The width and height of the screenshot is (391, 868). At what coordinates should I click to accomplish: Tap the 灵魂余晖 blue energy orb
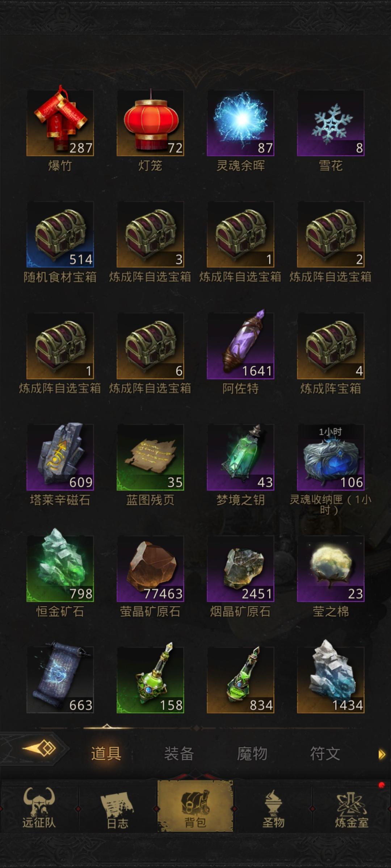(x=240, y=123)
